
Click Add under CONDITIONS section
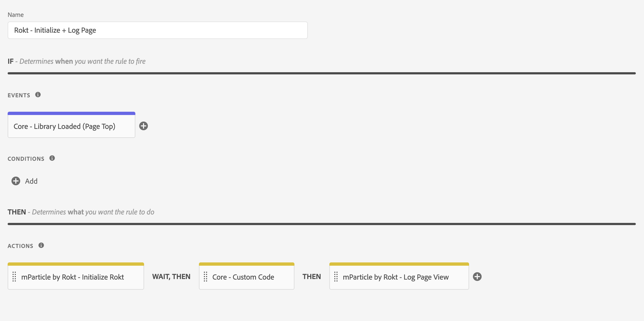31,181
